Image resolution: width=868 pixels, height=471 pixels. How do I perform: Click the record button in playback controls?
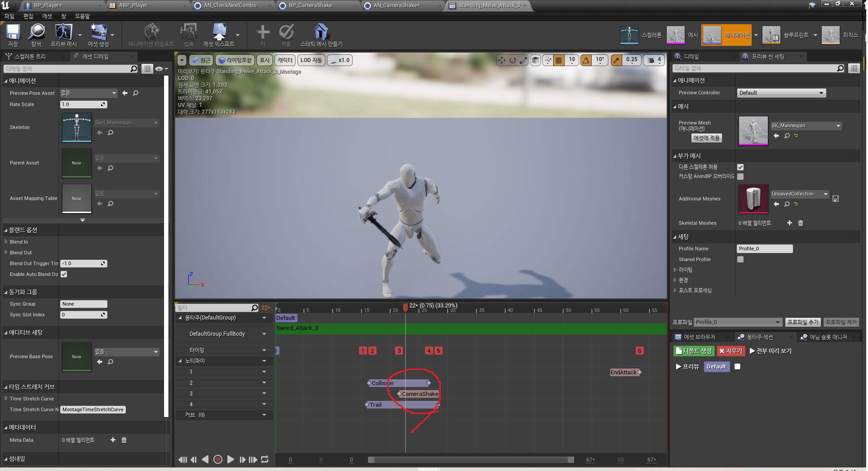click(x=218, y=459)
